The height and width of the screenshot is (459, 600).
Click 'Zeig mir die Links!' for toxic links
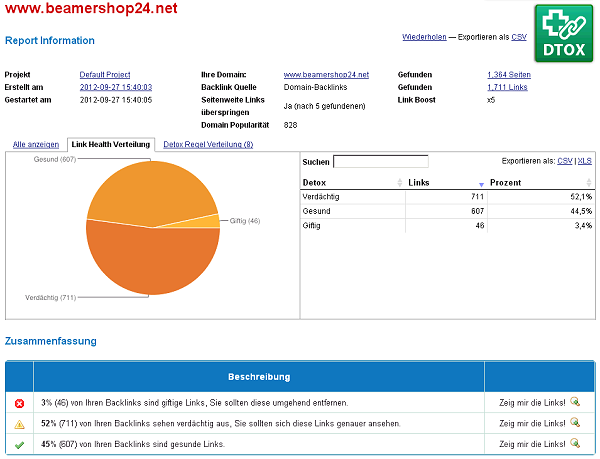(532, 403)
